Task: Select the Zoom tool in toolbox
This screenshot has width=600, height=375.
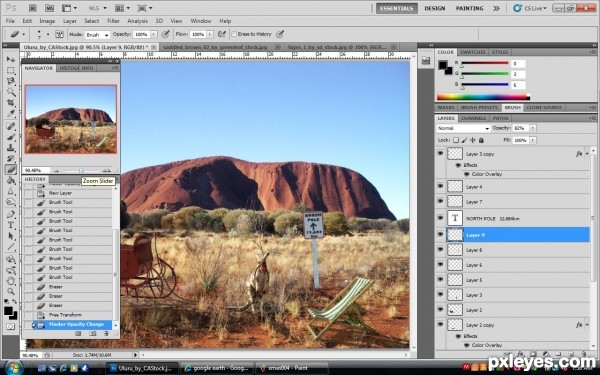Action: [10, 292]
